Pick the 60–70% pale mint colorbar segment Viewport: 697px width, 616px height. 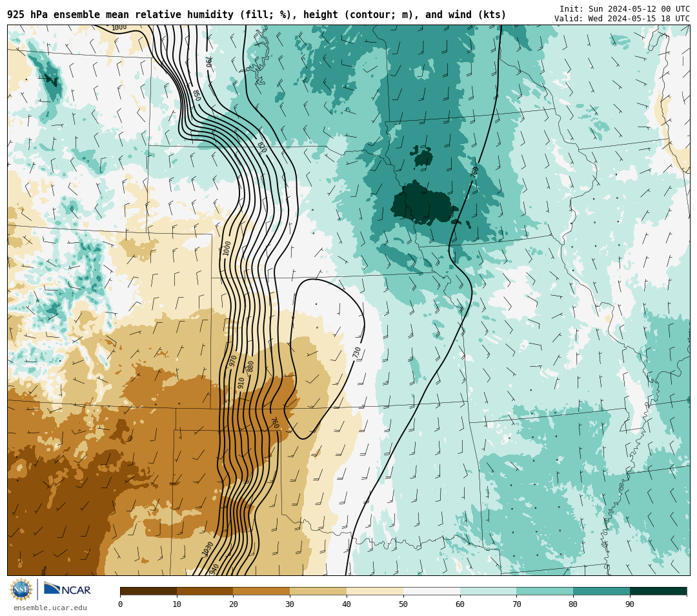tap(488, 591)
